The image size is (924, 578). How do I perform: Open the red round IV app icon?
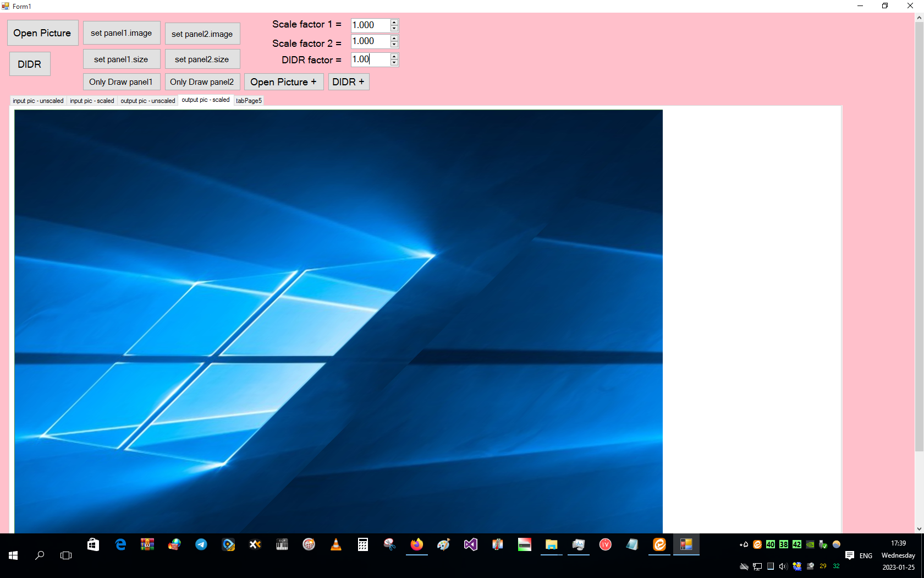[606, 545]
